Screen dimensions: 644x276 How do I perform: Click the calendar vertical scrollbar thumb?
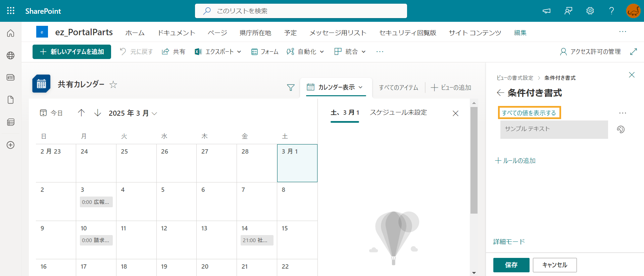(x=474, y=160)
